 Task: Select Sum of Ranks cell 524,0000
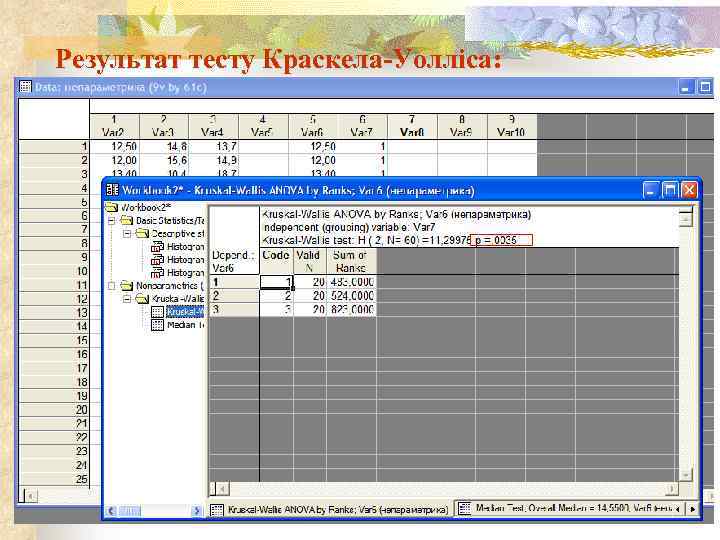point(351,296)
